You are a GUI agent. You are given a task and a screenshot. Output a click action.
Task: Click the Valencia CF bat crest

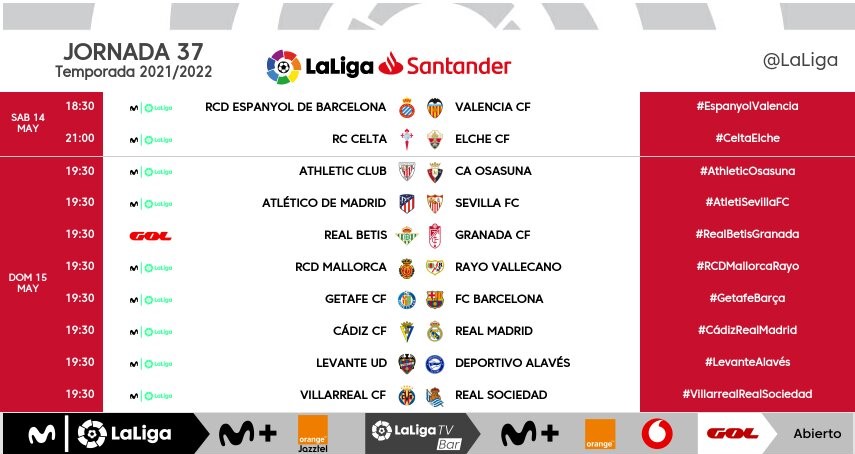coord(435,107)
